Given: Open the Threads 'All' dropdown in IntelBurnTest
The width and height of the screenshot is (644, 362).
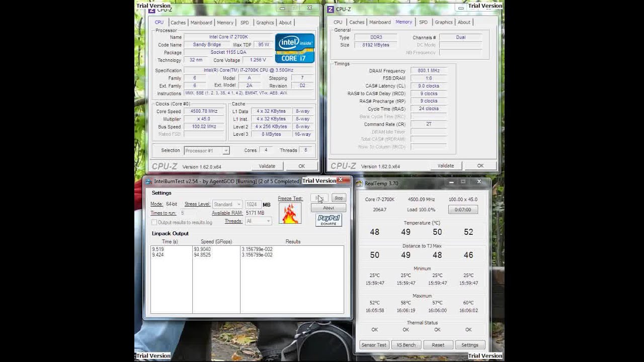Looking at the screenshot, I should point(259,221).
